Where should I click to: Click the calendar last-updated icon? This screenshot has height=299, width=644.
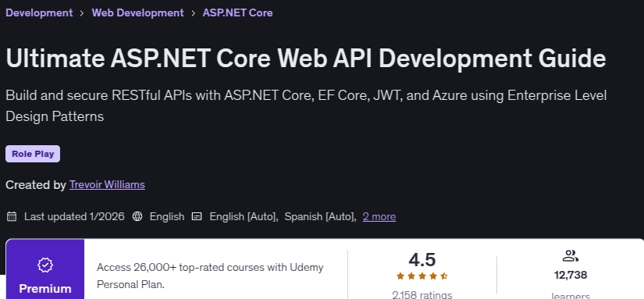coord(12,216)
